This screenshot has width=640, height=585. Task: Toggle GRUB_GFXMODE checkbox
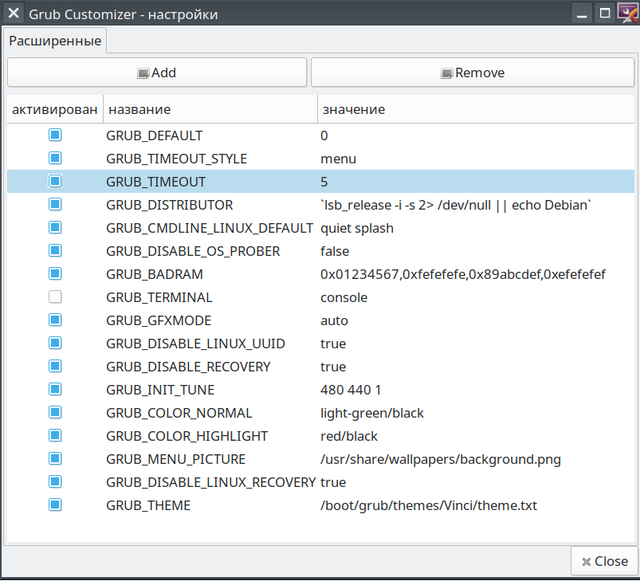click(x=55, y=320)
